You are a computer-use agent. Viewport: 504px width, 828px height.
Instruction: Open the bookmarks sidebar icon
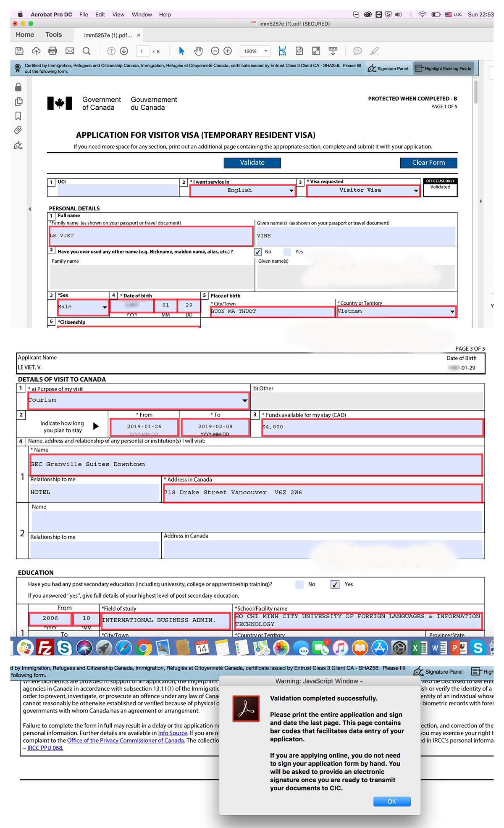tap(18, 116)
